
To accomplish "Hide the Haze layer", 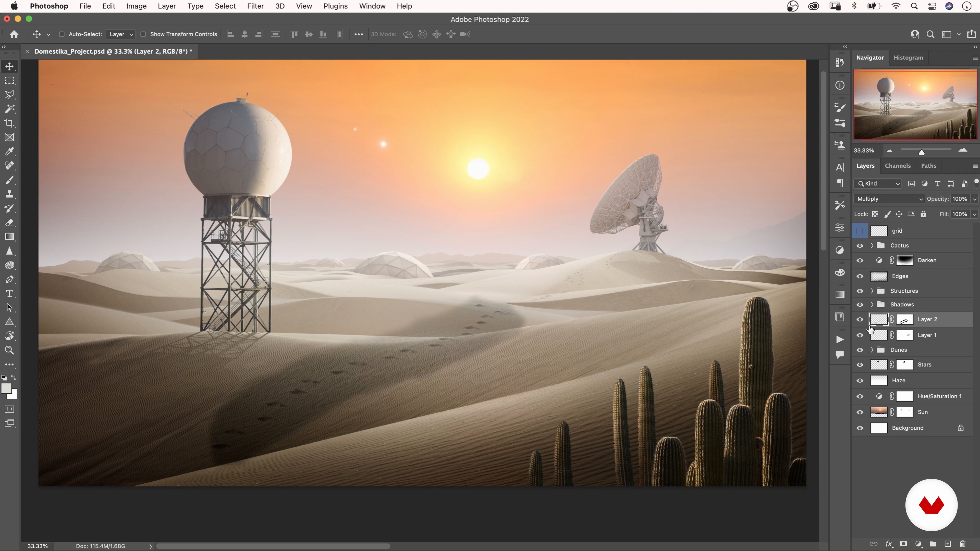I will point(860,381).
